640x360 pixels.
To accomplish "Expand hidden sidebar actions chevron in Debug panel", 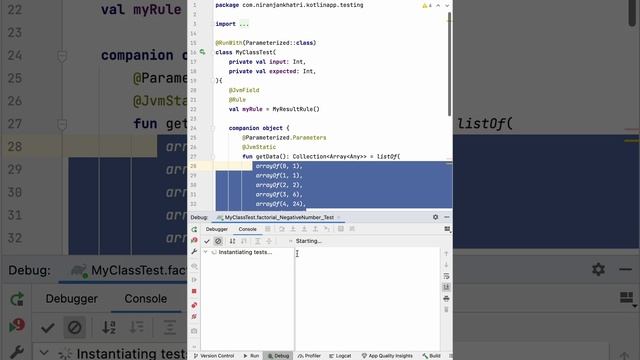I will tap(194, 347).
